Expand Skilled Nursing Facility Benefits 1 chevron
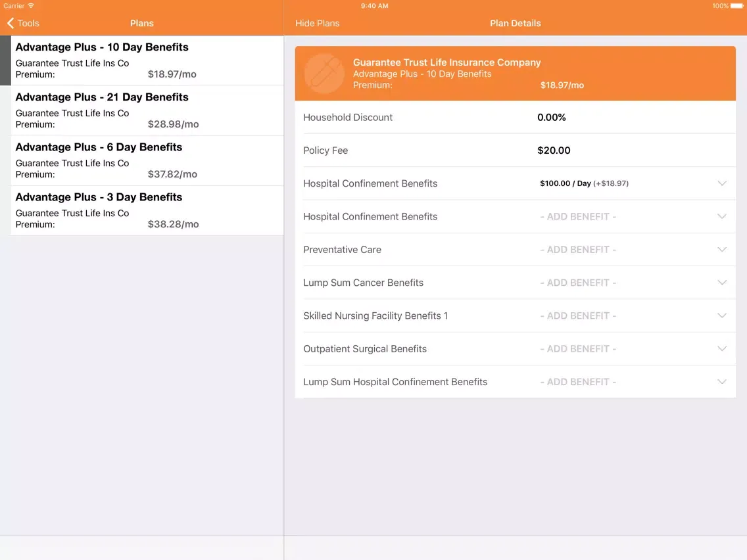 [722, 315]
